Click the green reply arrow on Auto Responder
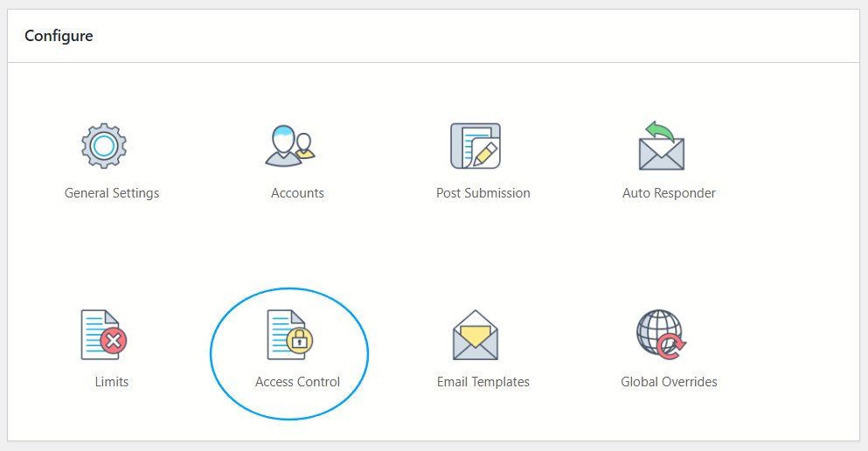868x451 pixels. coord(660,131)
